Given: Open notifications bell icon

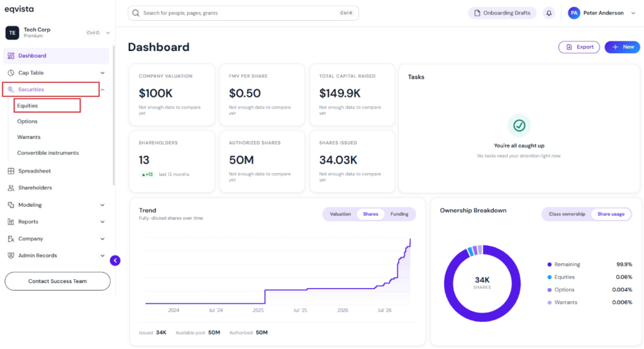Looking at the screenshot, I should 548,13.
